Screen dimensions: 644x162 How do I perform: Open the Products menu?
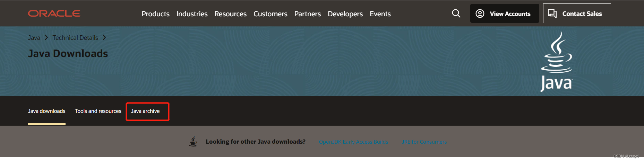click(155, 14)
